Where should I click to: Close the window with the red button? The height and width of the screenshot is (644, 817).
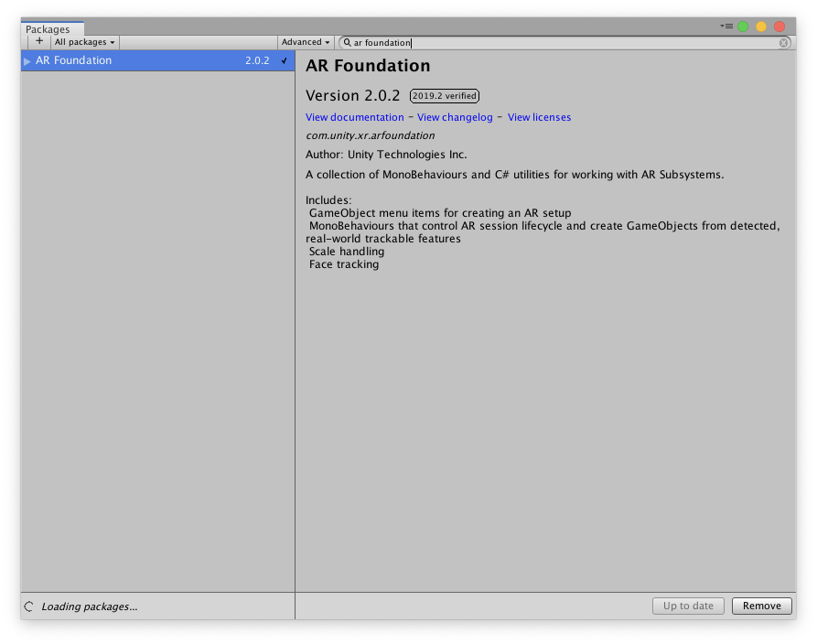pos(779,27)
